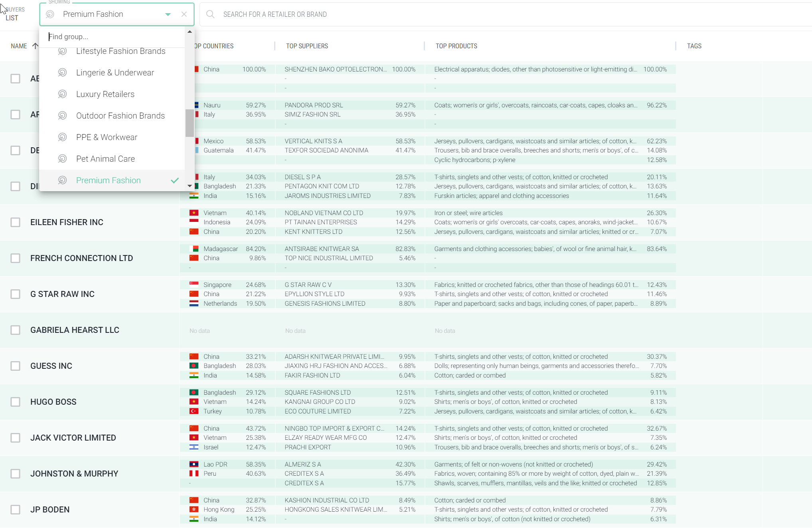The image size is (812, 528).
Task: Click the icon next to Outdoor Fashion Brands
Action: [x=63, y=116]
